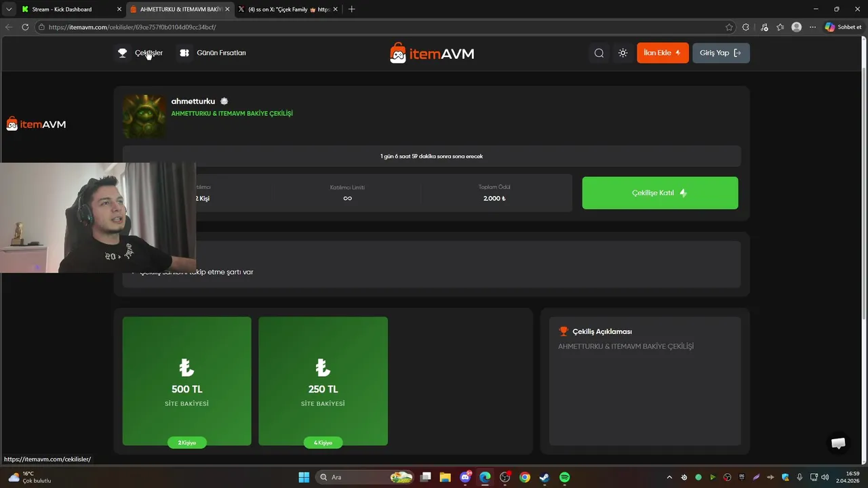868x488 pixels.
Task: Add page to favorites star
Action: [x=729, y=27]
